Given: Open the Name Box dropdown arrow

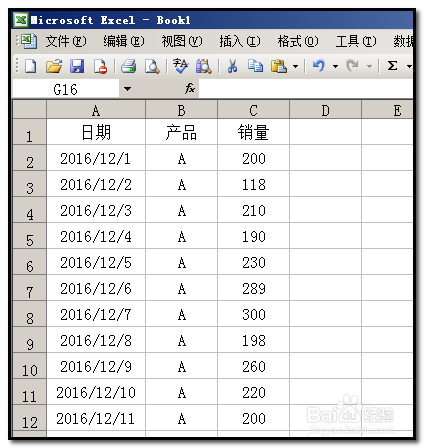Looking at the screenshot, I should coord(127,89).
